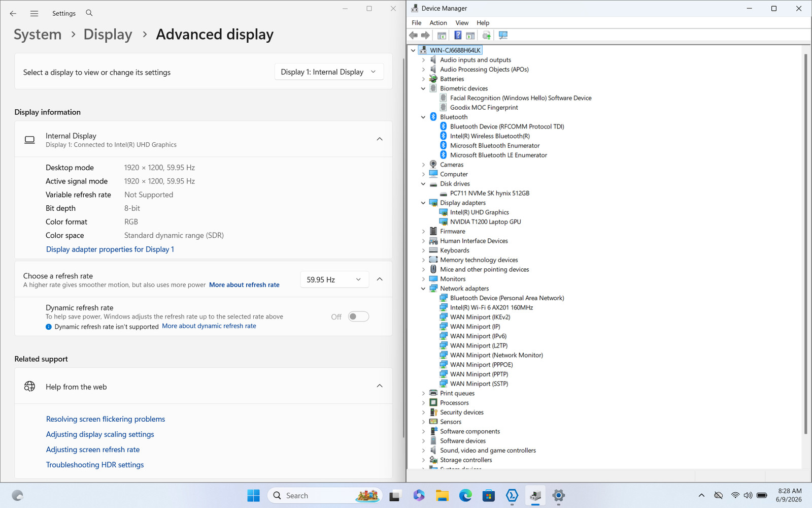Click the Device Manager vertical scrollbar
The width and height of the screenshot is (812, 508).
805,244
